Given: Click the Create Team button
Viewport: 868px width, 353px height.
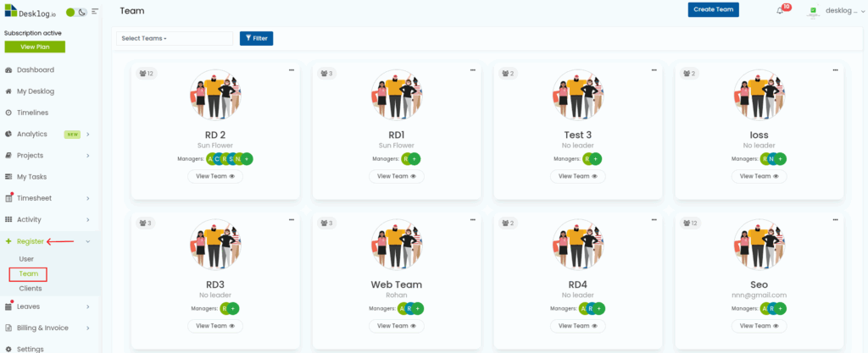Looking at the screenshot, I should pyautogui.click(x=713, y=9).
